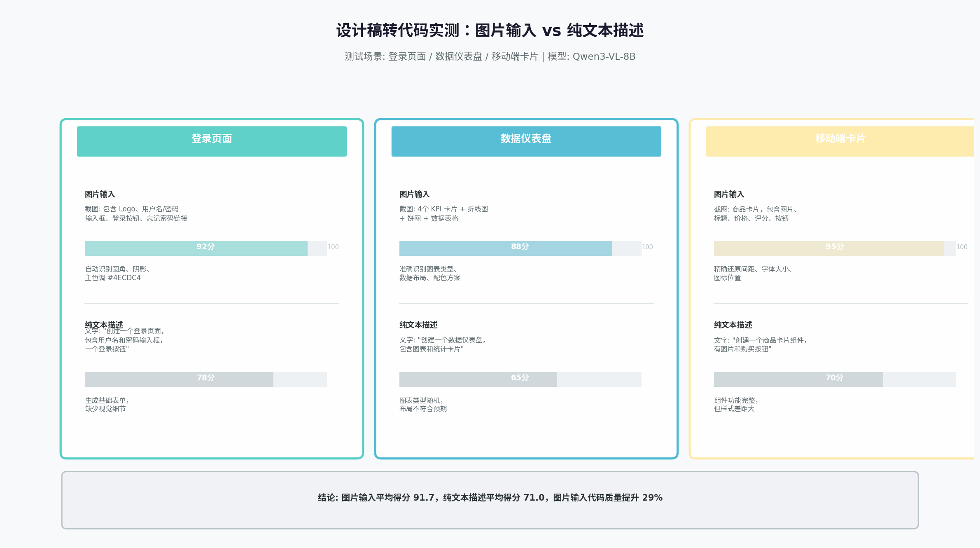This screenshot has height=548, width=980.
Task: Click 纯文本描述 heading in 登录页面 card
Action: click(x=104, y=324)
